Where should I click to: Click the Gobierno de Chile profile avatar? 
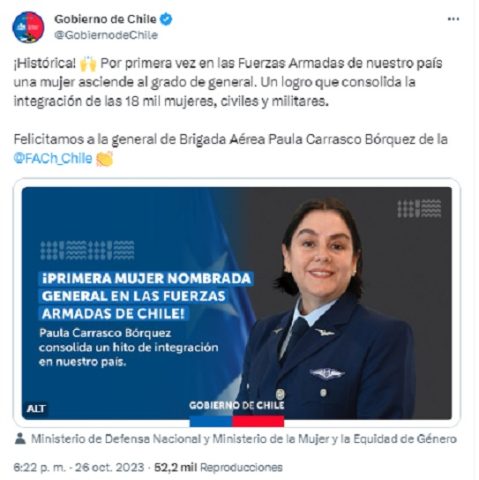(x=28, y=27)
